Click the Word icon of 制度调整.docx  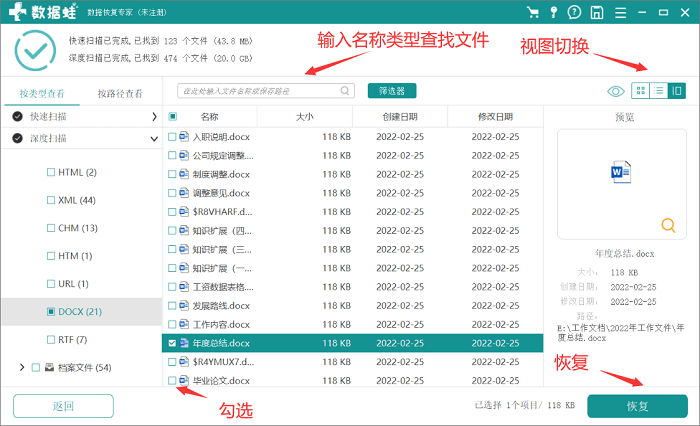coord(184,174)
